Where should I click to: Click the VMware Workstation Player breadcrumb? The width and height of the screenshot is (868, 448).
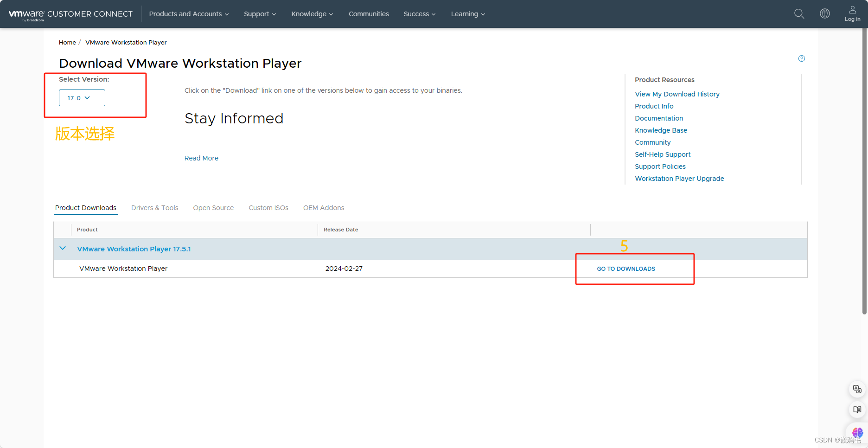point(126,42)
